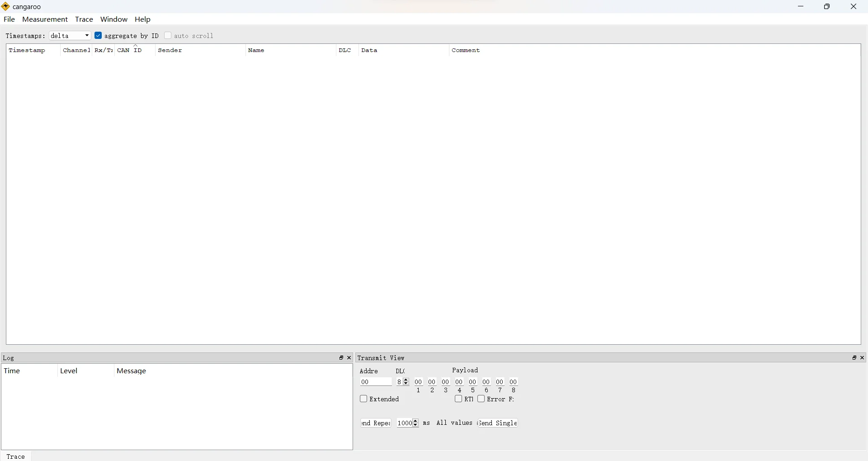Open the Measurement menu
Image resolution: width=868 pixels, height=461 pixels.
45,19
